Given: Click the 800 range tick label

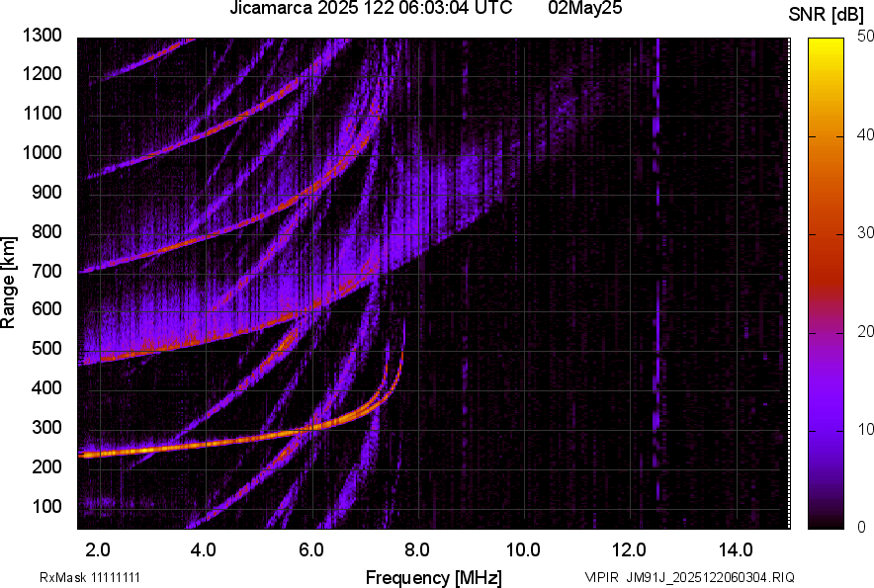Looking at the screenshot, I should pyautogui.click(x=46, y=230).
